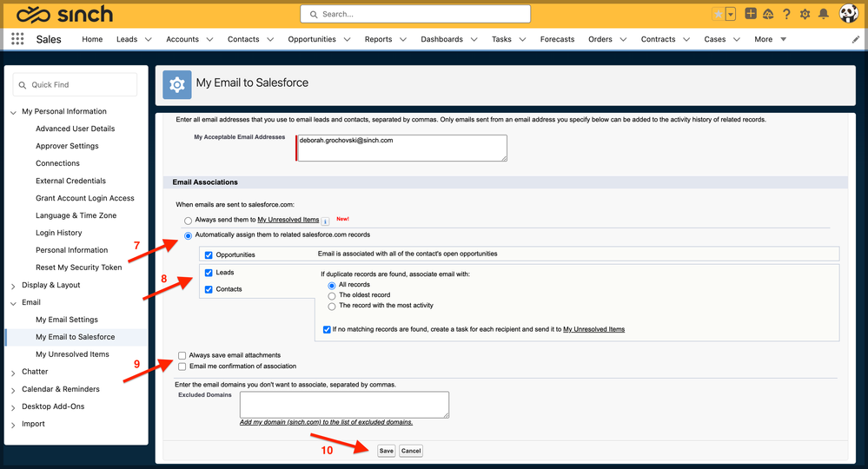Image resolution: width=868 pixels, height=469 pixels.
Task: Toggle the create task if no matching records checkbox
Action: pyautogui.click(x=327, y=330)
